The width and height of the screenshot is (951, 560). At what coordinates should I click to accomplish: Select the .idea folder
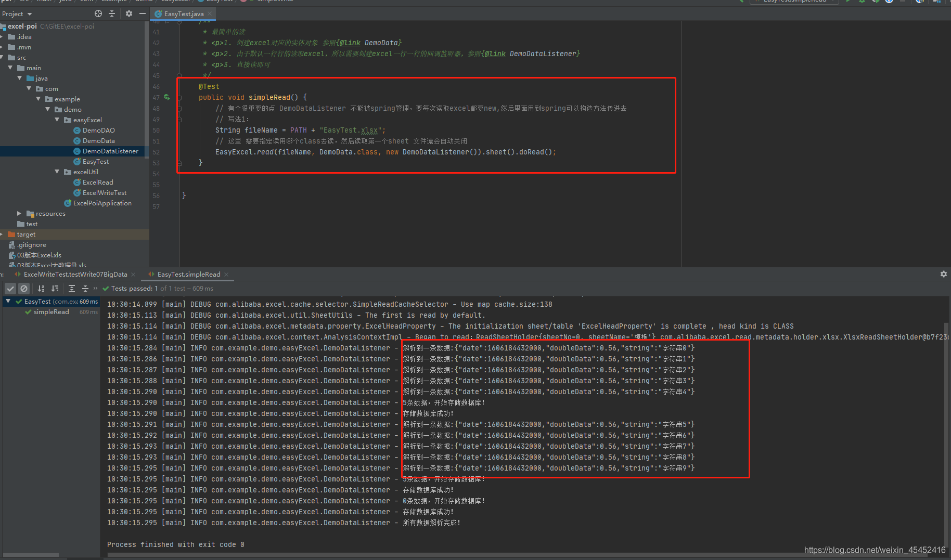pos(24,37)
